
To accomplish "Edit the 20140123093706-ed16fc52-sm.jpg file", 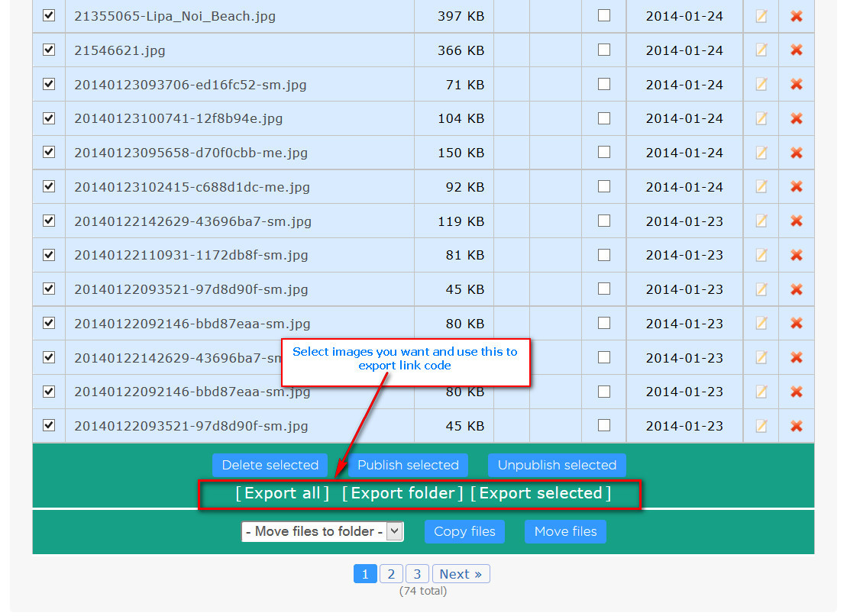I will (x=761, y=85).
